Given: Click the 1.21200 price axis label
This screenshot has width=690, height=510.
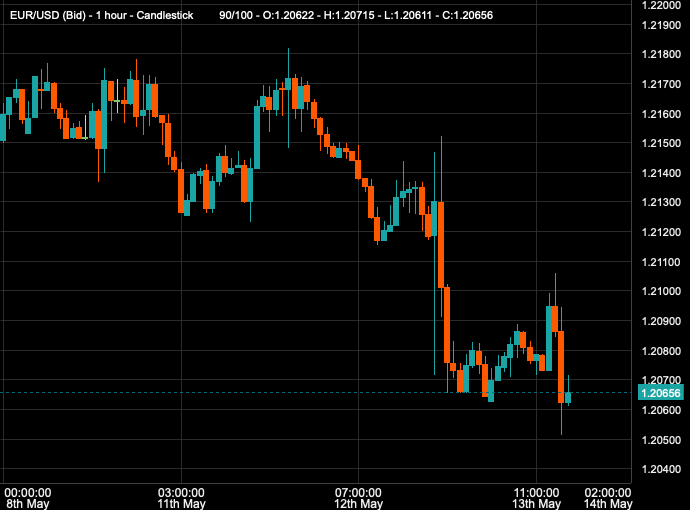Looking at the screenshot, I should (661, 232).
